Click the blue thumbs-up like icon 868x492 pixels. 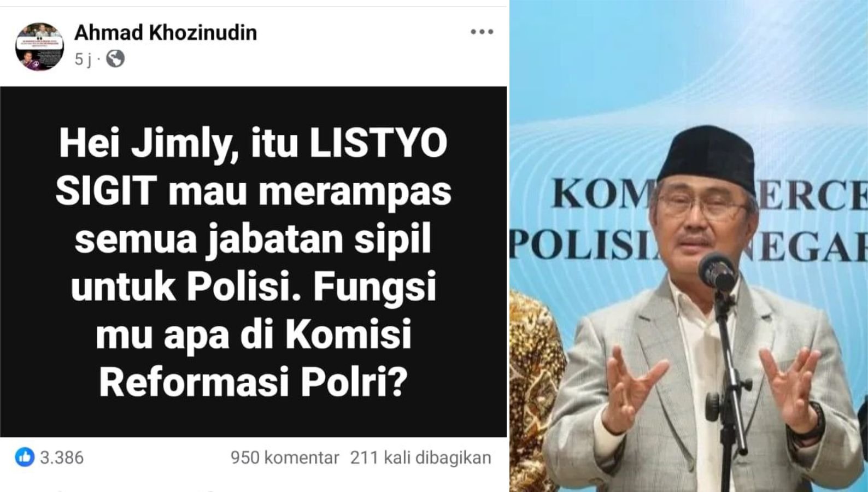pyautogui.click(x=25, y=457)
